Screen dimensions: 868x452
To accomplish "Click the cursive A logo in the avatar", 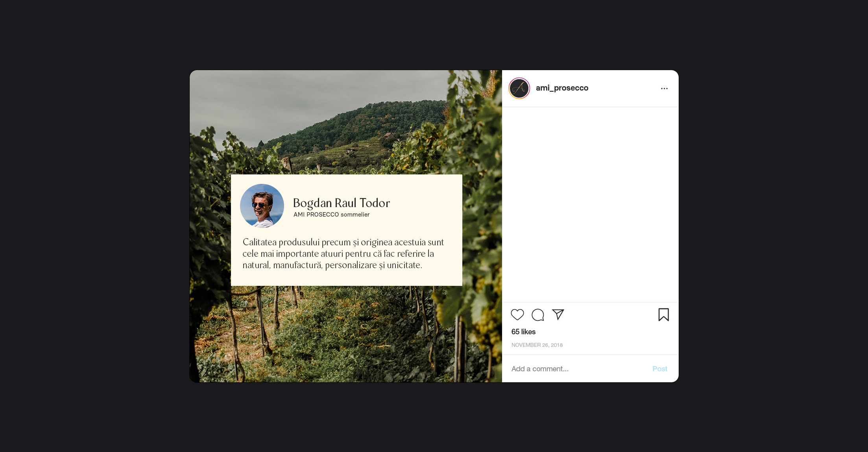I will click(519, 88).
